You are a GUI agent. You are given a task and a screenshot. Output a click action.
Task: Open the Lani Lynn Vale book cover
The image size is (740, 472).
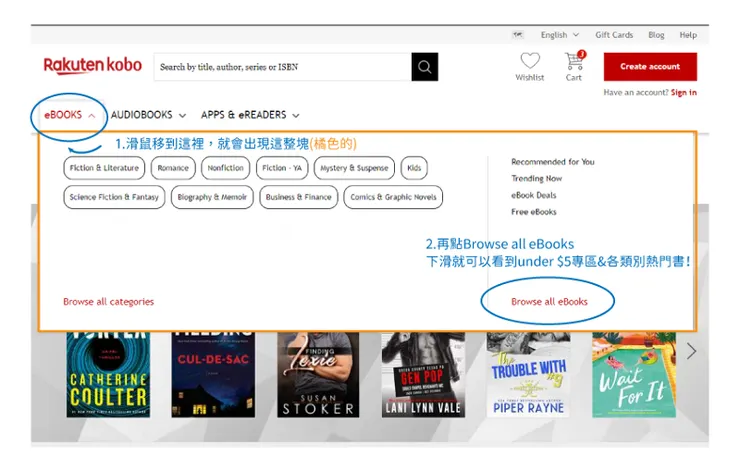pos(423,375)
